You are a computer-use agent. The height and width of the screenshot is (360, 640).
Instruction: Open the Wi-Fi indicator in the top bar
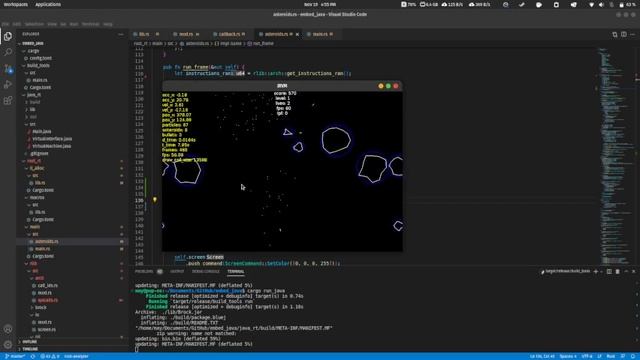point(591,4)
